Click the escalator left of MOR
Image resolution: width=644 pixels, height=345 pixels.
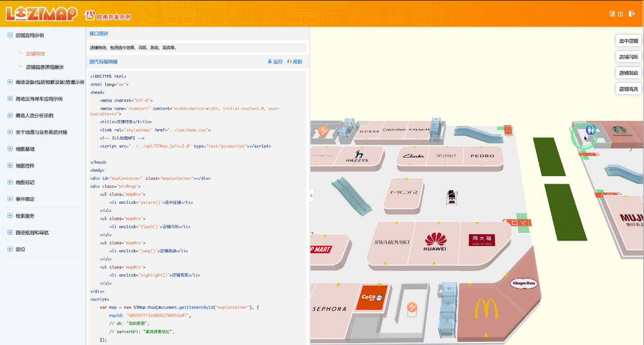[x=352, y=196]
